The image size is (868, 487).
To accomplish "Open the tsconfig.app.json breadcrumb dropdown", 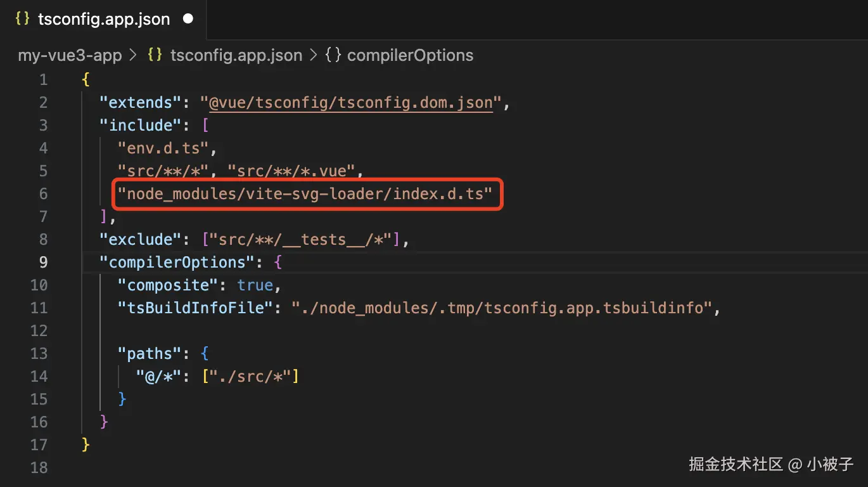I will tap(236, 55).
